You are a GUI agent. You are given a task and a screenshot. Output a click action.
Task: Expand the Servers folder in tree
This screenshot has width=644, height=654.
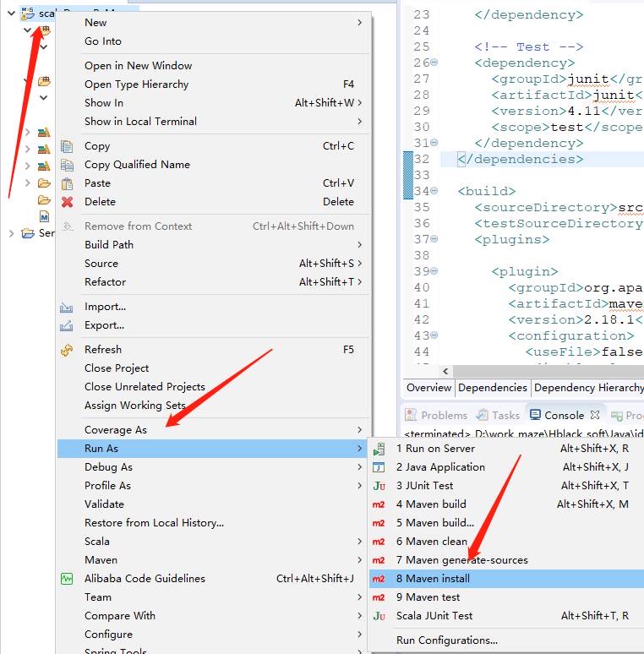[x=11, y=233]
